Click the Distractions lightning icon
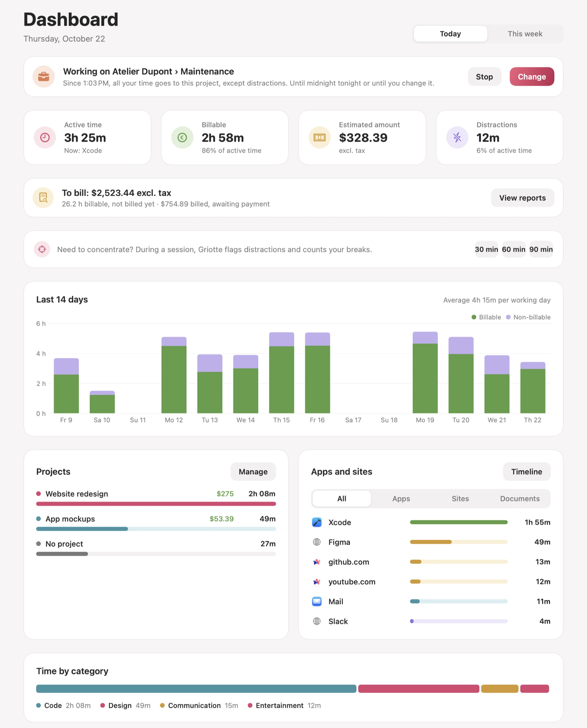Viewport: 587px width, 728px height. (x=457, y=138)
